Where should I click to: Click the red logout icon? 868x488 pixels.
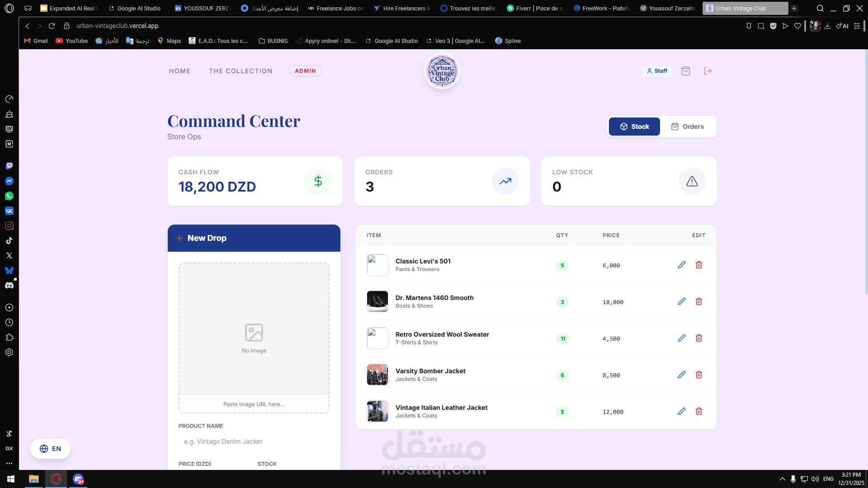click(708, 71)
